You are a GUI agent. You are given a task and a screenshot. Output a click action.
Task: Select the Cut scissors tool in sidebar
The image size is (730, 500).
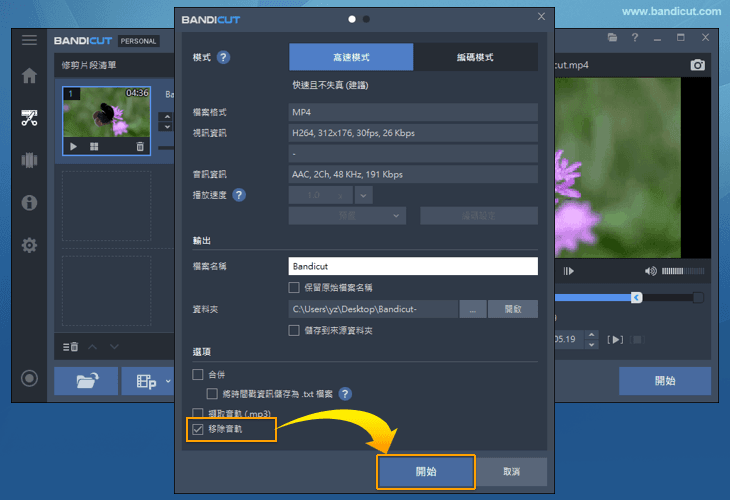click(30, 118)
